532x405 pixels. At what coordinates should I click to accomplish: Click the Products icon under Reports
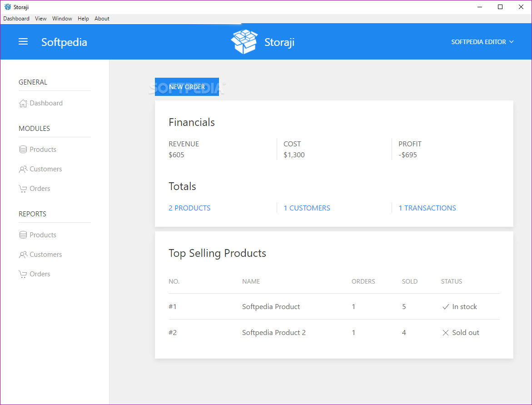coord(23,235)
